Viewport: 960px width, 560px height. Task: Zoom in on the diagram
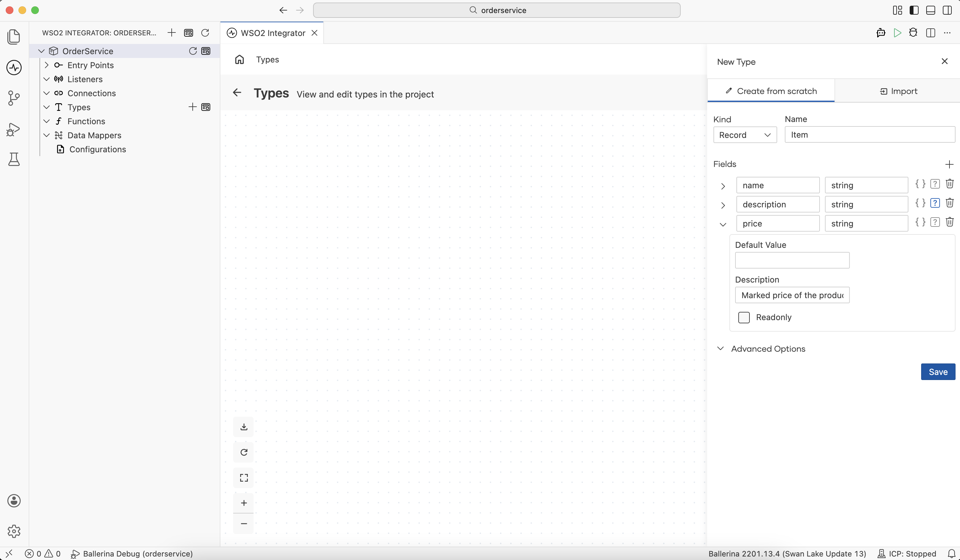coord(244,503)
